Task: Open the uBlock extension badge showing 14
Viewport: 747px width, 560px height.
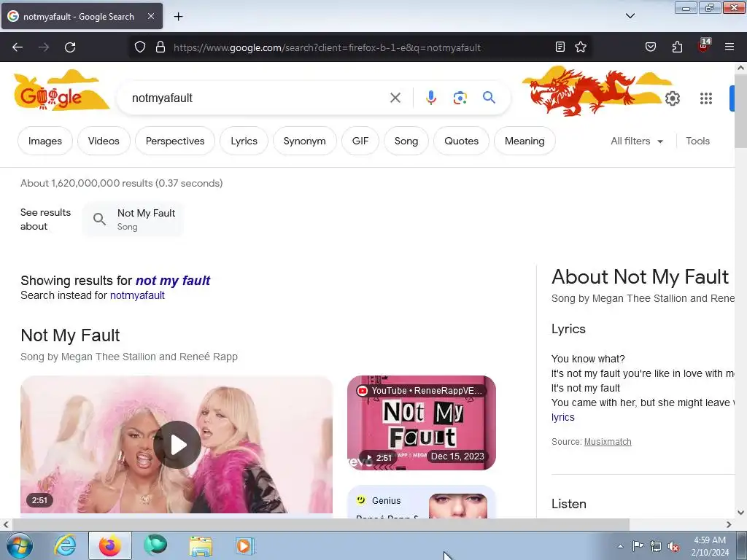Action: pos(704,46)
